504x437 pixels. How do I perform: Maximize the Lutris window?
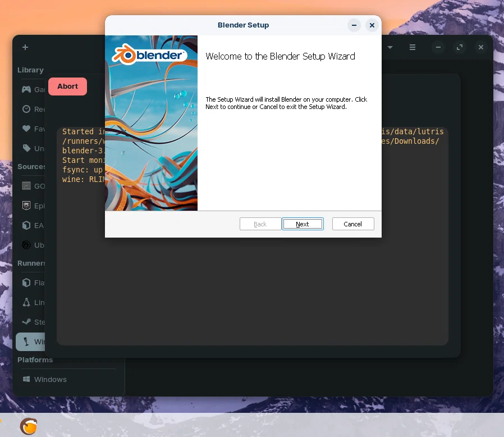460,47
